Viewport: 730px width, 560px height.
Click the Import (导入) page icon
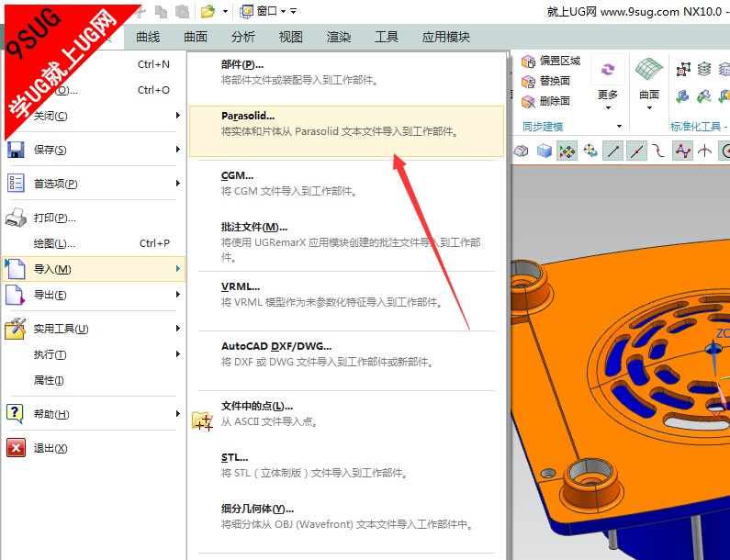pyautogui.click(x=15, y=269)
